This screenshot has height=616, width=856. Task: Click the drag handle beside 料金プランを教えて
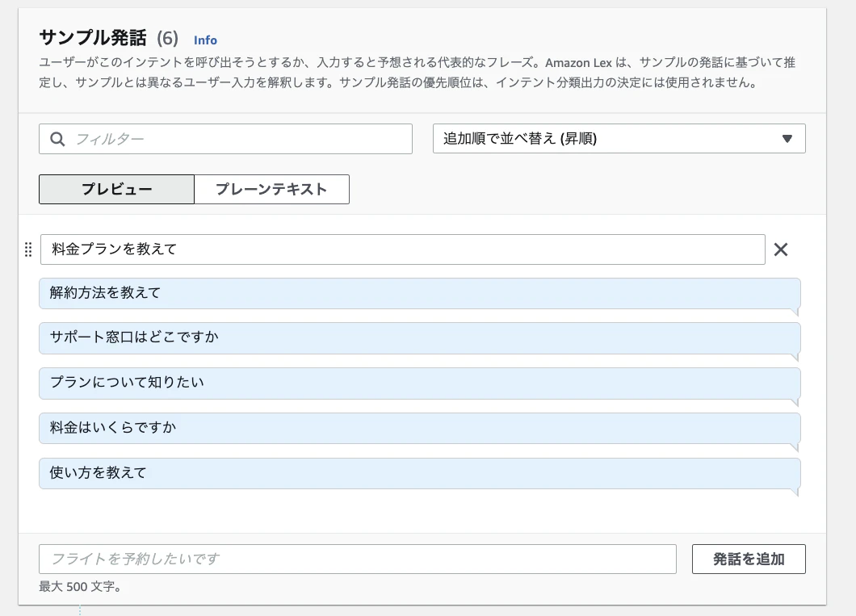tap(28, 249)
